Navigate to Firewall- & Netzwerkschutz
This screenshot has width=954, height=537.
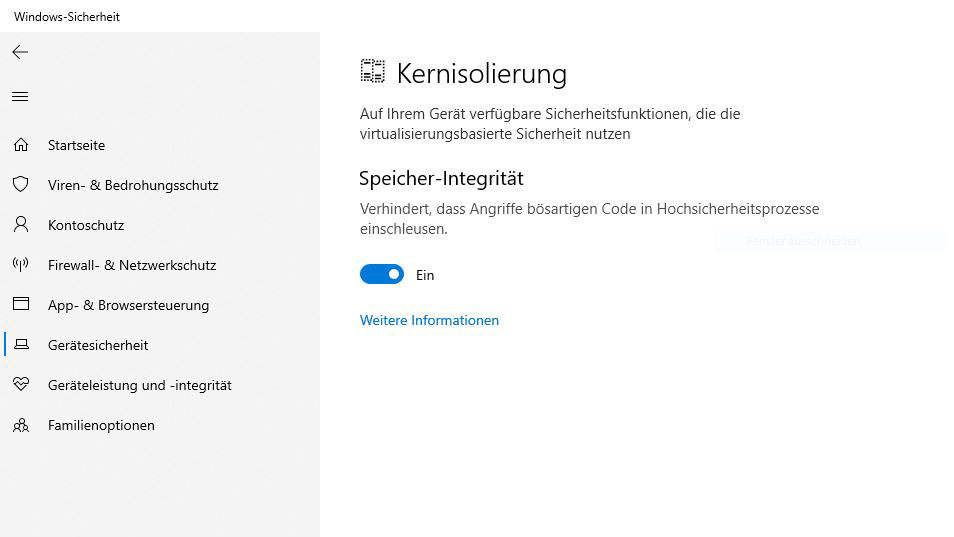tap(132, 265)
